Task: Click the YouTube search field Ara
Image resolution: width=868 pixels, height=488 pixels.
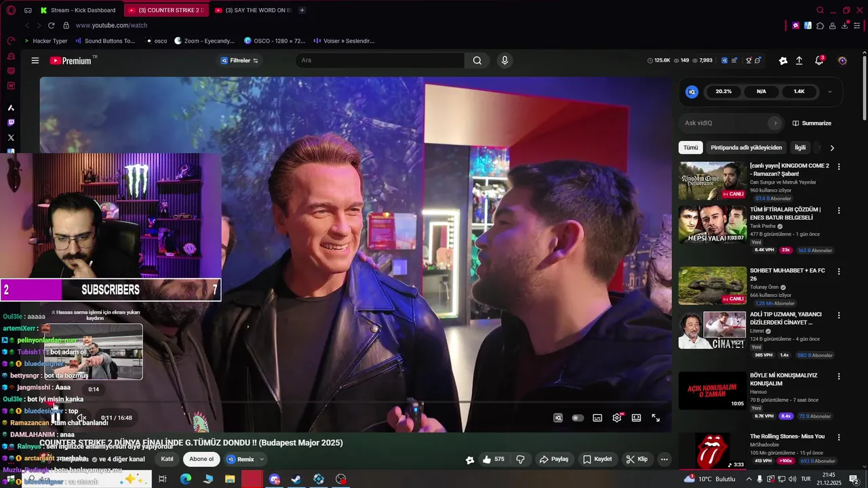Action: pos(380,60)
